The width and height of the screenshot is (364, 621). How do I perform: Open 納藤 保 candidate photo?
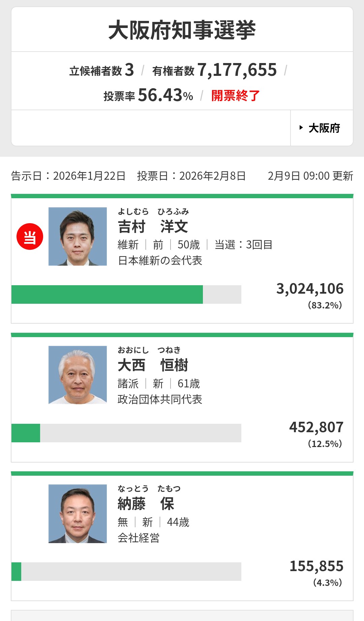[x=78, y=513]
